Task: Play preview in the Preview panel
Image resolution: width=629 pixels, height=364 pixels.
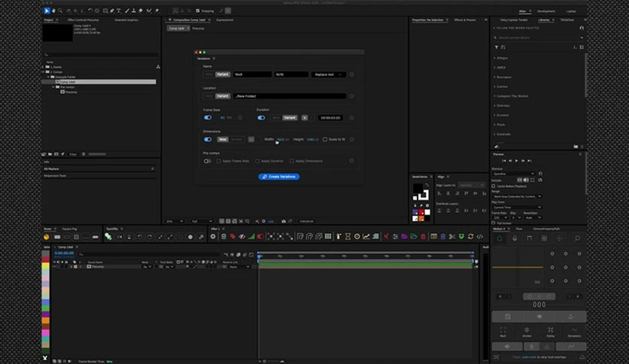Action: 516,161
